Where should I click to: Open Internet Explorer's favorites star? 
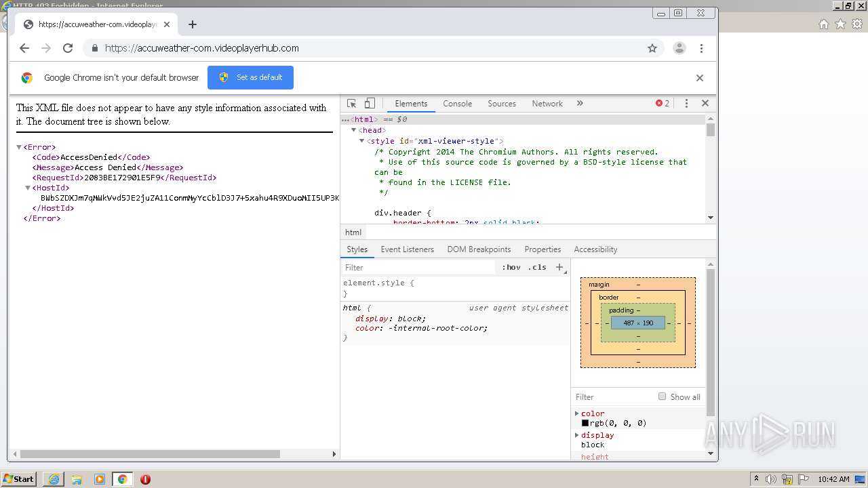pyautogui.click(x=840, y=24)
